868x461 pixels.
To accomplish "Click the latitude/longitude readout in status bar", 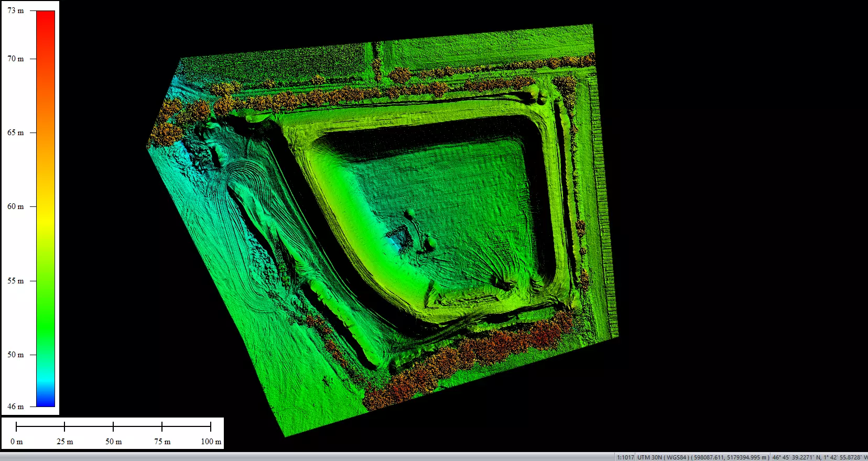I will pyautogui.click(x=819, y=457).
